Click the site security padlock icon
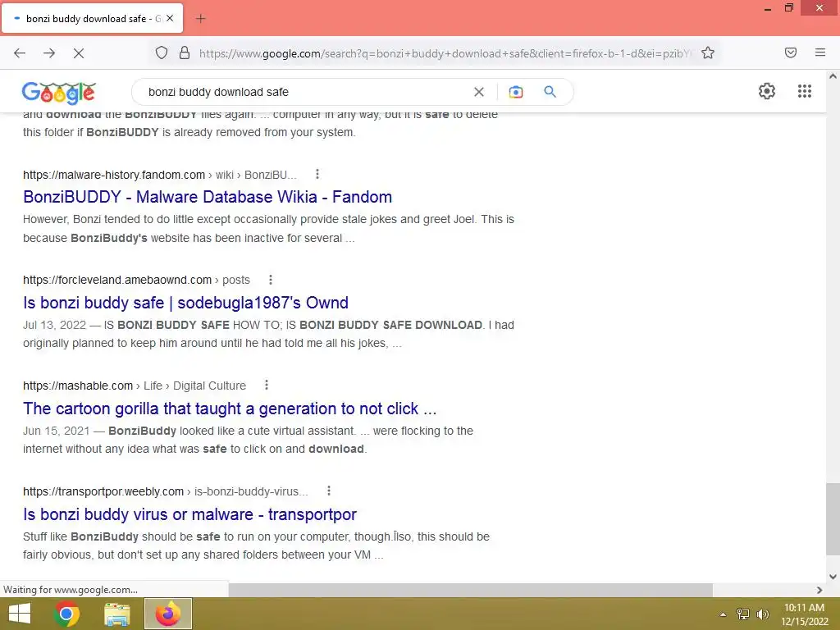 coord(185,52)
